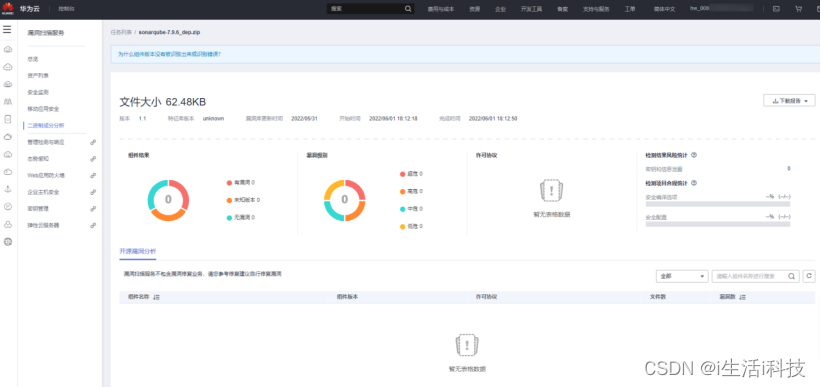This screenshot has width=821, height=387.
Task: Open the 下载报告 dropdown button
Action: pyautogui.click(x=790, y=101)
